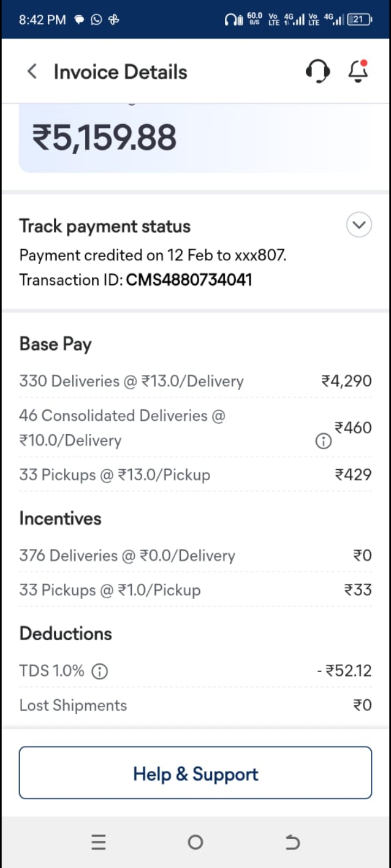Open customer support headset icon
Screen dimensions: 391x868
tap(318, 71)
